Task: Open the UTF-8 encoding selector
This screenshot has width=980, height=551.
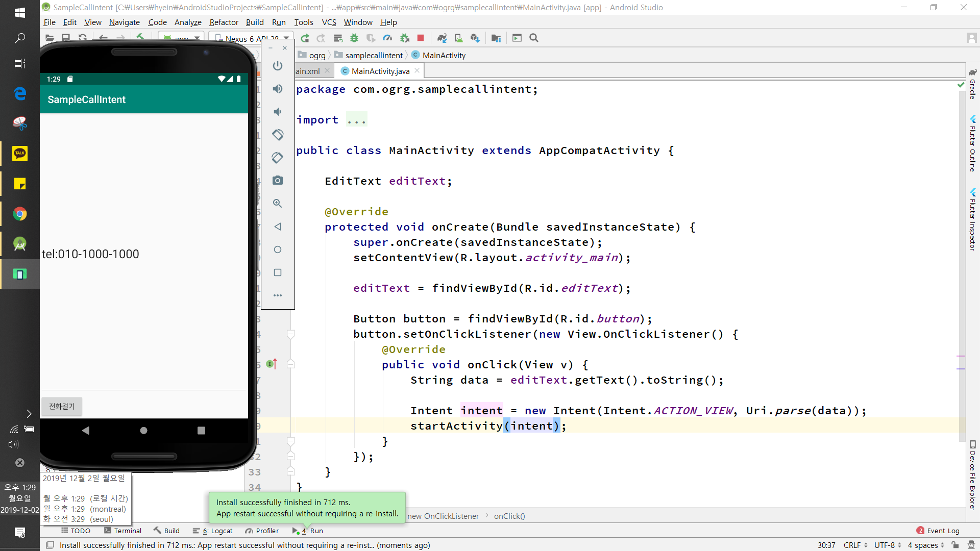Action: tap(887, 545)
